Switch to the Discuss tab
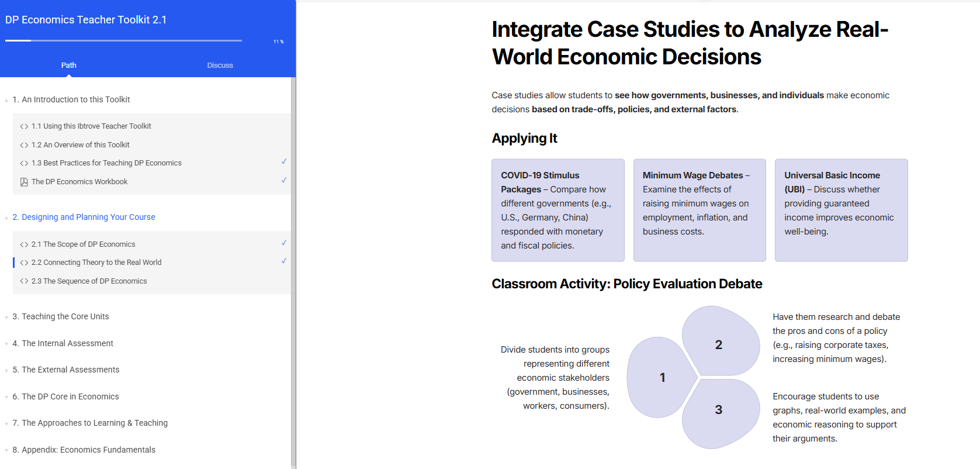The width and height of the screenshot is (980, 469). tap(220, 65)
